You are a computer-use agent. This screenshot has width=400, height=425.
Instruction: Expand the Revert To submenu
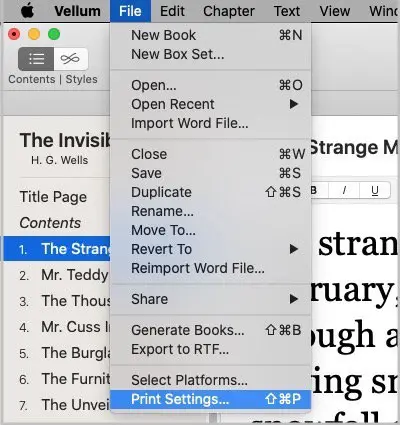pos(210,249)
